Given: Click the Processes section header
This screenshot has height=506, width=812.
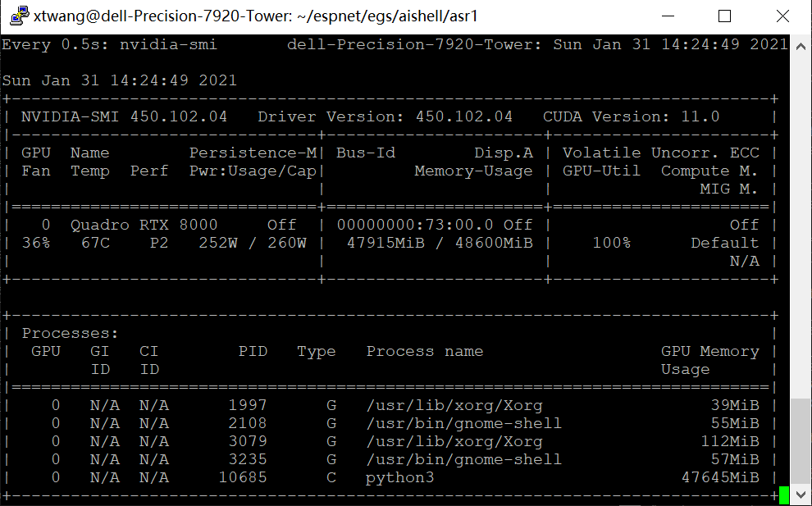Looking at the screenshot, I should (x=69, y=332).
